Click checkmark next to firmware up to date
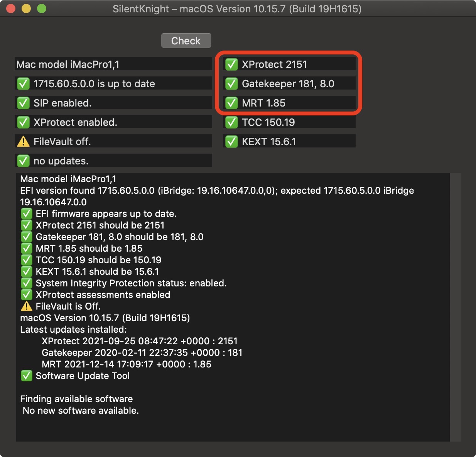Image resolution: width=476 pixels, height=457 pixels. 23,84
